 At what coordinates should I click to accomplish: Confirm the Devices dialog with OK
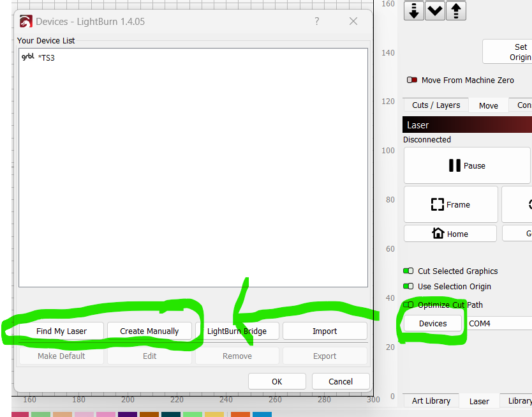277,381
